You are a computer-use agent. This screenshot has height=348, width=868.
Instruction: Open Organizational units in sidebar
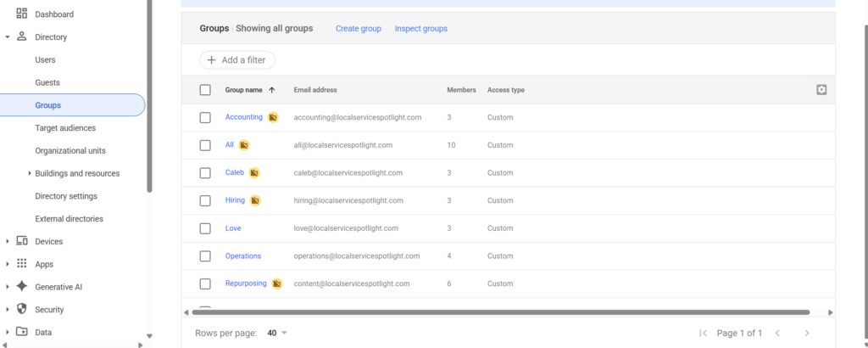[70, 151]
